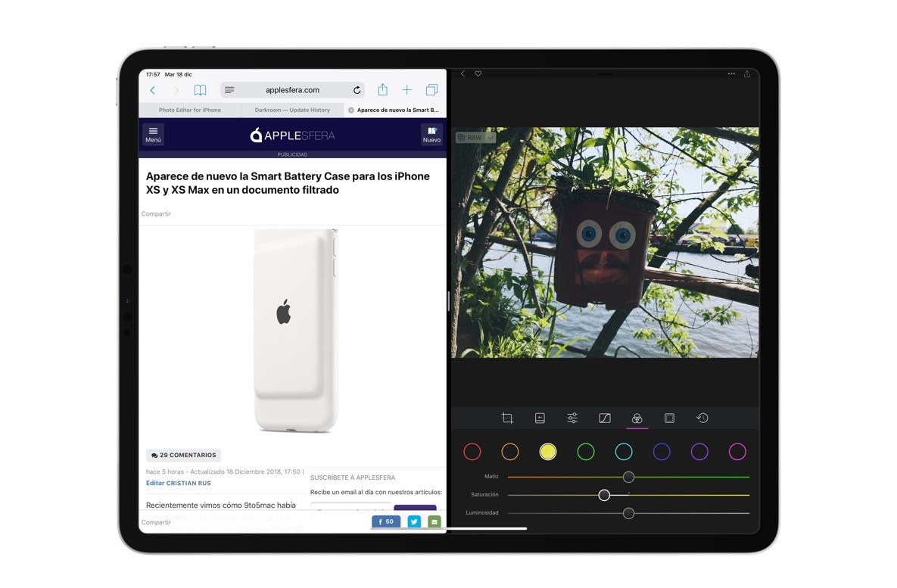The width and height of the screenshot is (897, 588).
Task: Open the edit History in Darkroom
Action: pos(702,417)
